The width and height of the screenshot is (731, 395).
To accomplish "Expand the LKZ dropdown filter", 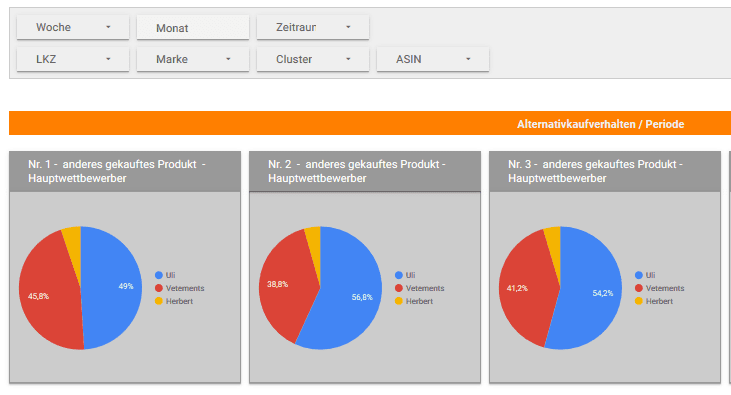I will [x=73, y=59].
